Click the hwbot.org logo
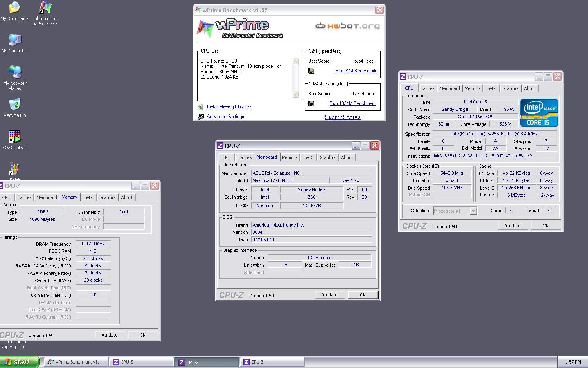 (347, 26)
